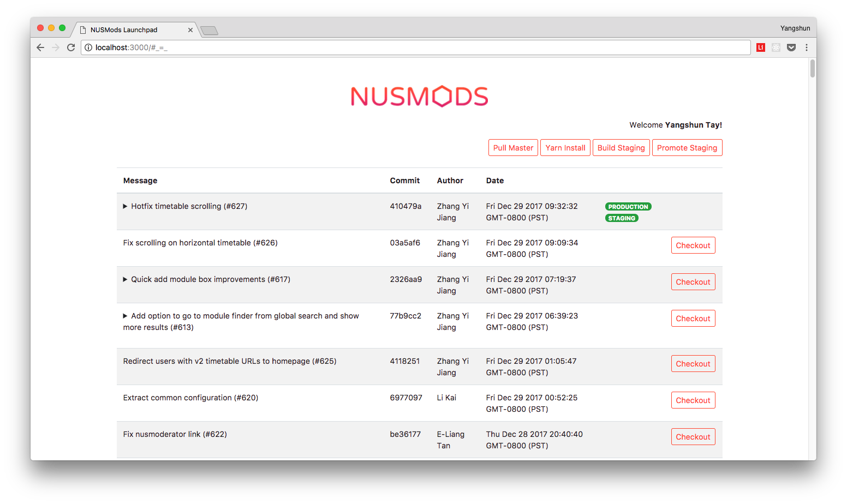
Task: Click Redirect users with v2 timetable URLs message
Action: pyautogui.click(x=230, y=361)
